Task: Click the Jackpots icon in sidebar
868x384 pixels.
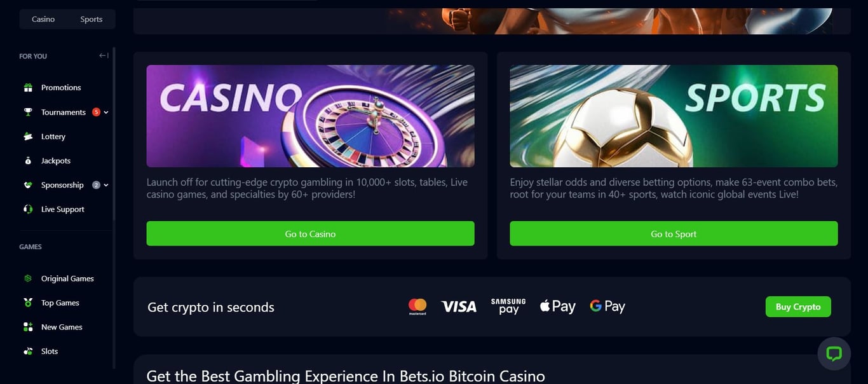Action: (27, 160)
